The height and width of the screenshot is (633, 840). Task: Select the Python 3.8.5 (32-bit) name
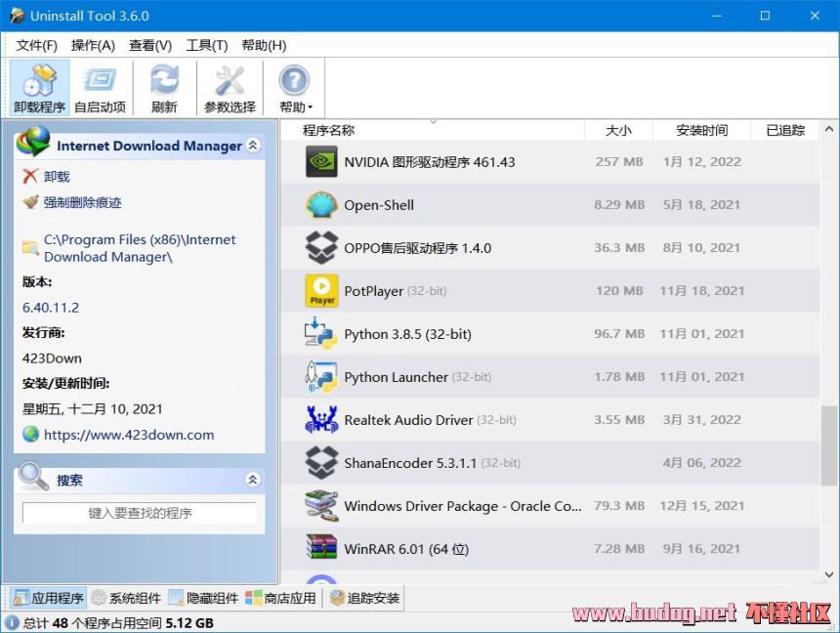[407, 334]
